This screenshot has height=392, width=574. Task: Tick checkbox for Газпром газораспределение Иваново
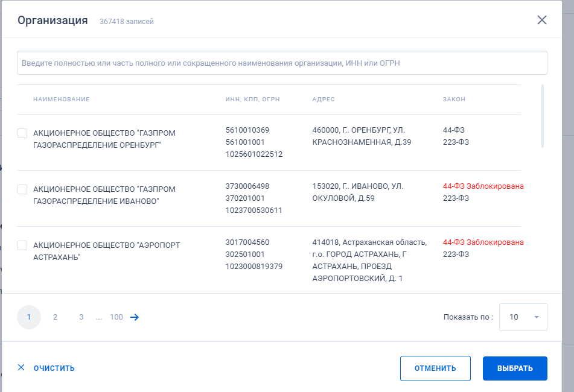(x=22, y=189)
